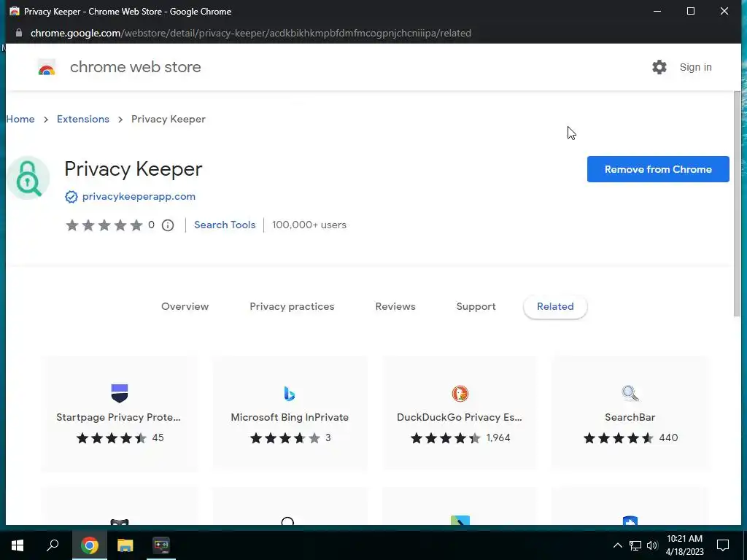This screenshot has height=560, width=747.
Task: Click the chrome web store title text
Action: [135, 67]
